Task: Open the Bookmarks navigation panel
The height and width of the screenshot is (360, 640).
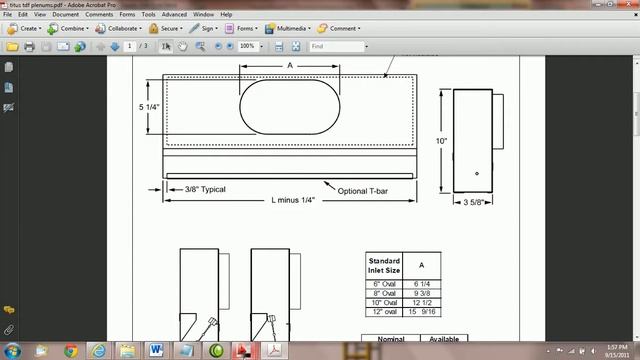Action: 9,87
